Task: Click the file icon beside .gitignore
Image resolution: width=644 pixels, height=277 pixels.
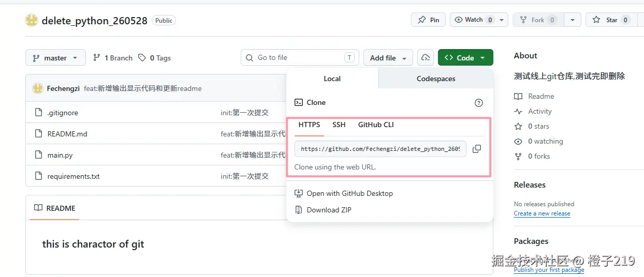Action: pos(38,113)
